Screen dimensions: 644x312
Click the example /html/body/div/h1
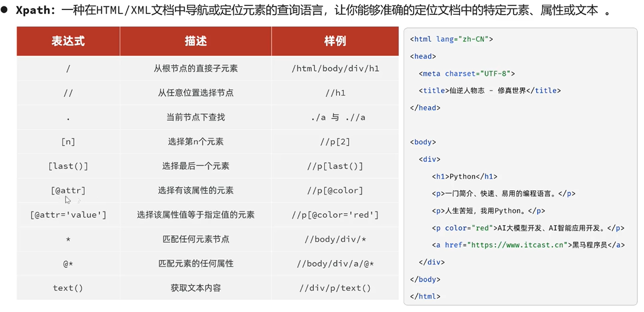tap(335, 69)
